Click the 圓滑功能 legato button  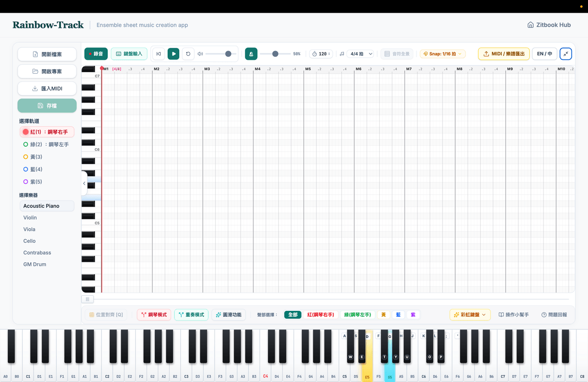pyautogui.click(x=229, y=315)
